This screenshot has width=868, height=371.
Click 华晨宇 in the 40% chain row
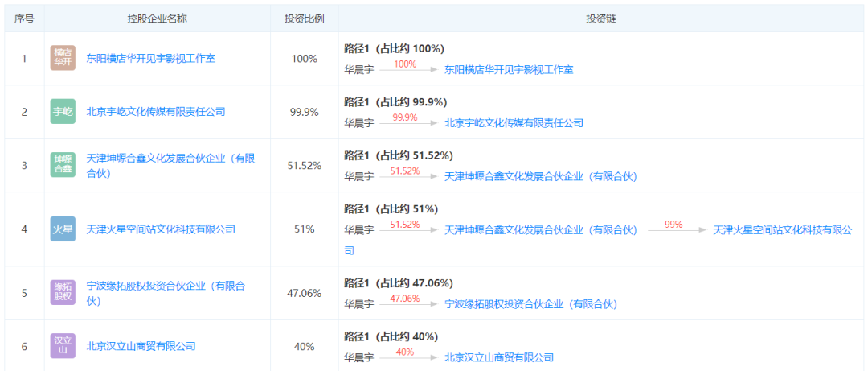[x=359, y=357]
